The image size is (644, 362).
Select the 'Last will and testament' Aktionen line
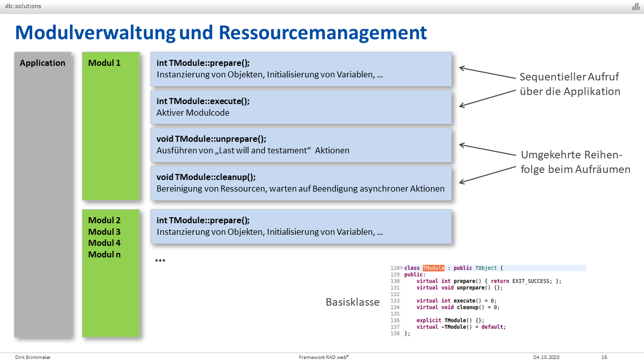[x=253, y=150]
